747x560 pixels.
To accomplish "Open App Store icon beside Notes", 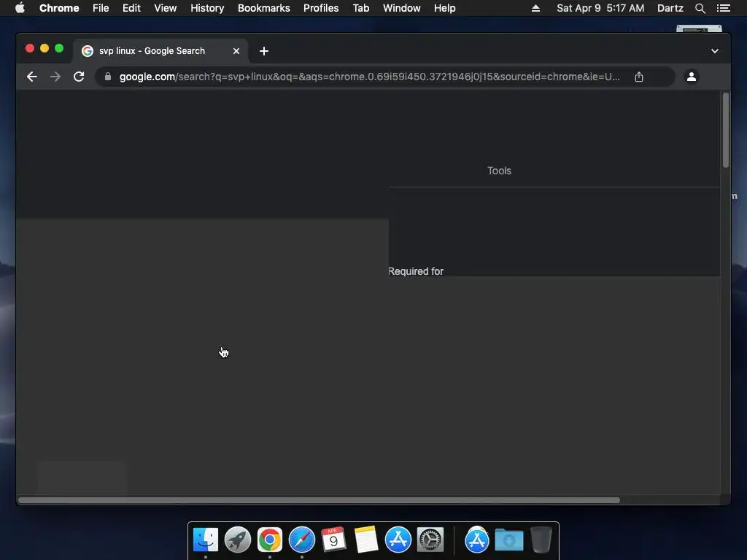I will 398,540.
